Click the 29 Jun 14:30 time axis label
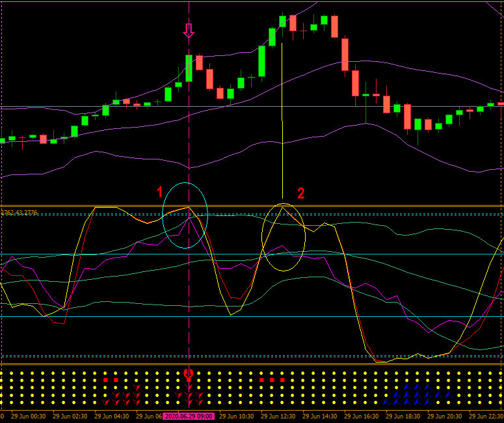Viewport: 504px width, 423px height. coord(320,416)
